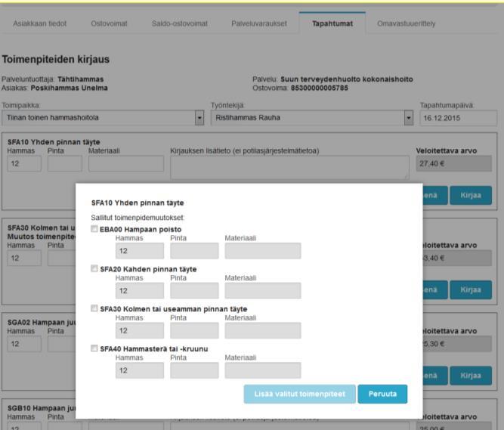This screenshot has width=504, height=430.
Task: Click the Toimenpiteiden kirjaus heading
Action: [56, 60]
